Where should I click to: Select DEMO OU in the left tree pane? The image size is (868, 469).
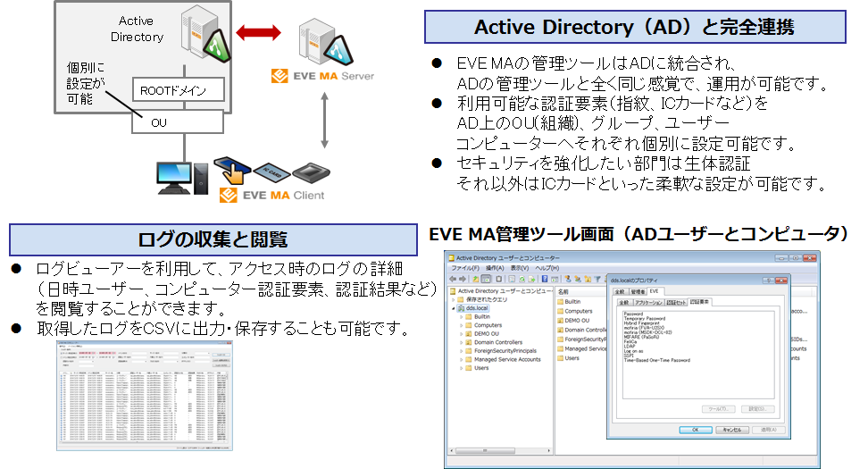(481, 334)
